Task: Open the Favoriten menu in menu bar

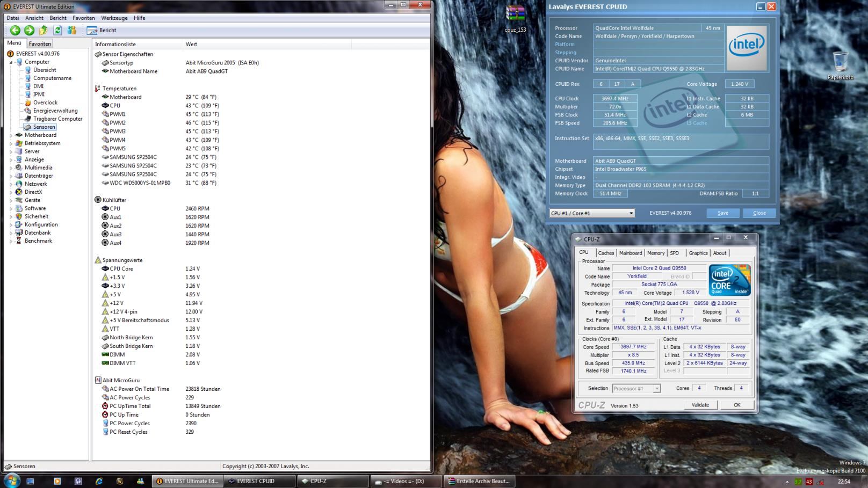Action: click(84, 18)
